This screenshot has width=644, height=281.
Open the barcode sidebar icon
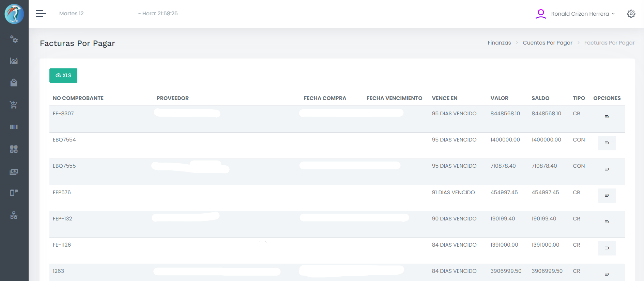coord(14,127)
